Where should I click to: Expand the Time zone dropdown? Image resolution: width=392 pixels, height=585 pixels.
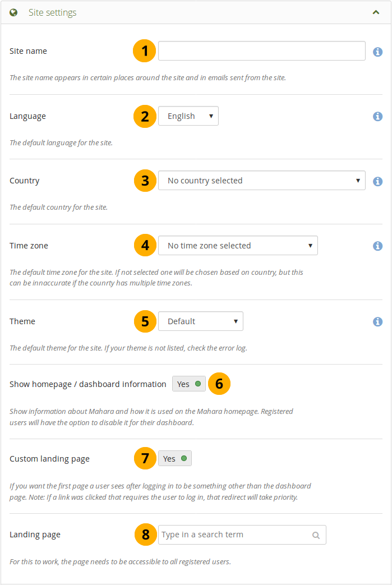pyautogui.click(x=238, y=246)
